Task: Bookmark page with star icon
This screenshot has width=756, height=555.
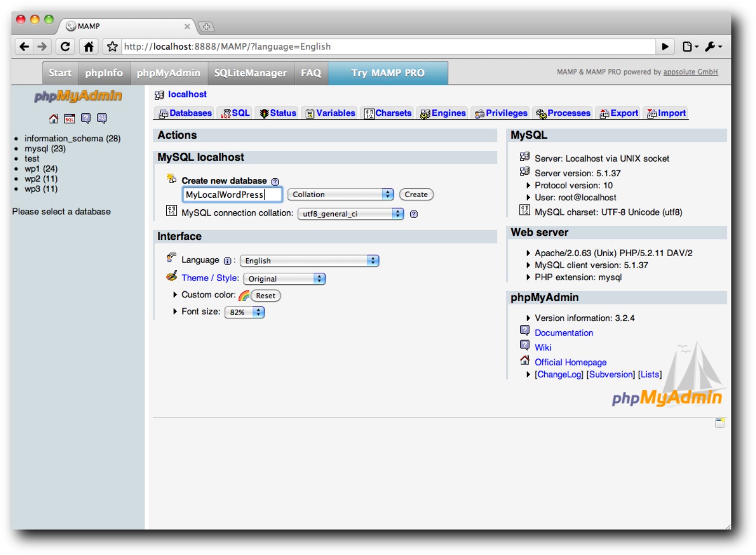Action: click(112, 47)
